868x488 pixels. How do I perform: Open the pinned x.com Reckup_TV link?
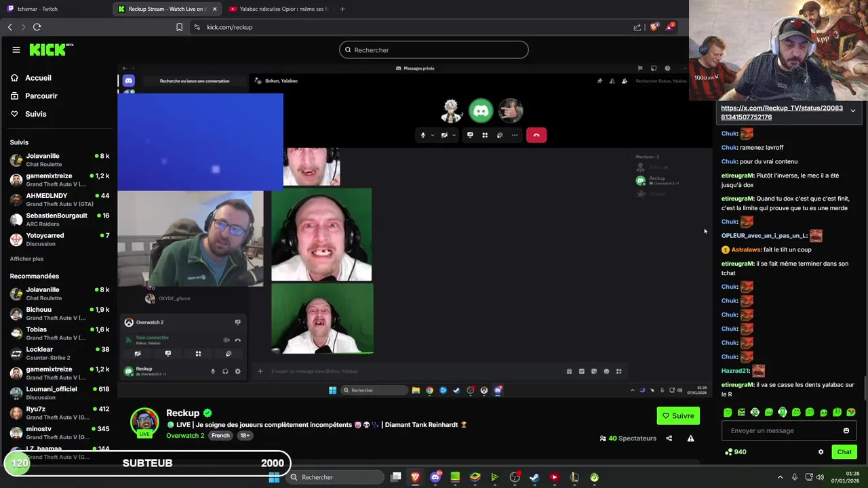[782, 113]
